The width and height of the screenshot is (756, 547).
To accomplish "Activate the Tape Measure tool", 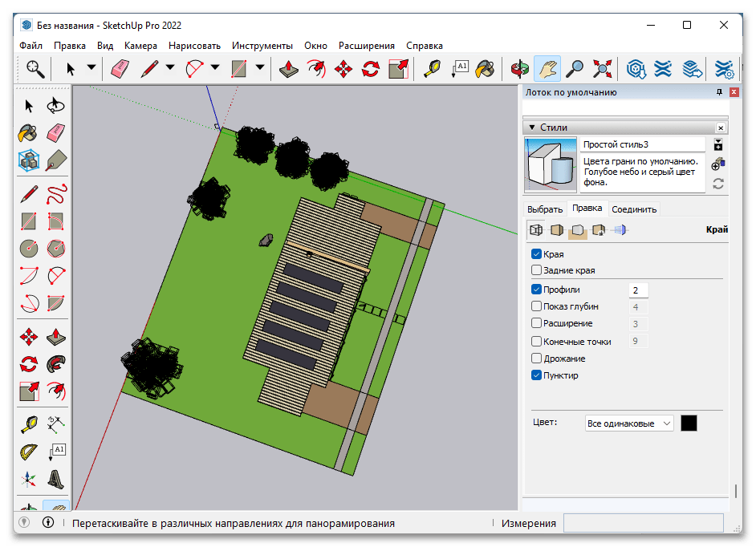I will click(433, 69).
